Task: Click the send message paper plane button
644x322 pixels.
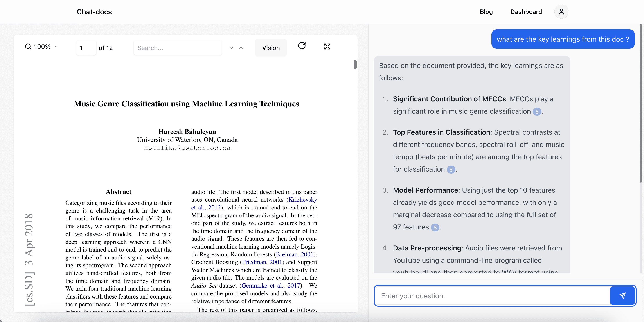Action: click(x=622, y=295)
